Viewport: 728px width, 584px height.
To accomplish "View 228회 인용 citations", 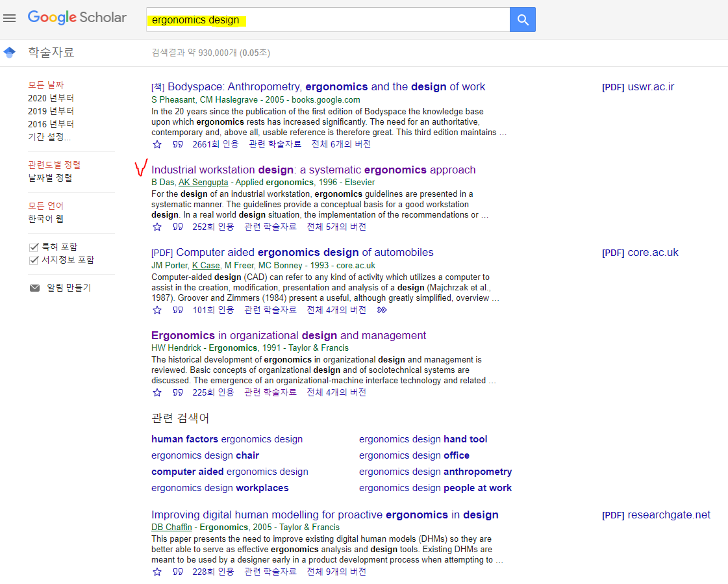I will [213, 572].
